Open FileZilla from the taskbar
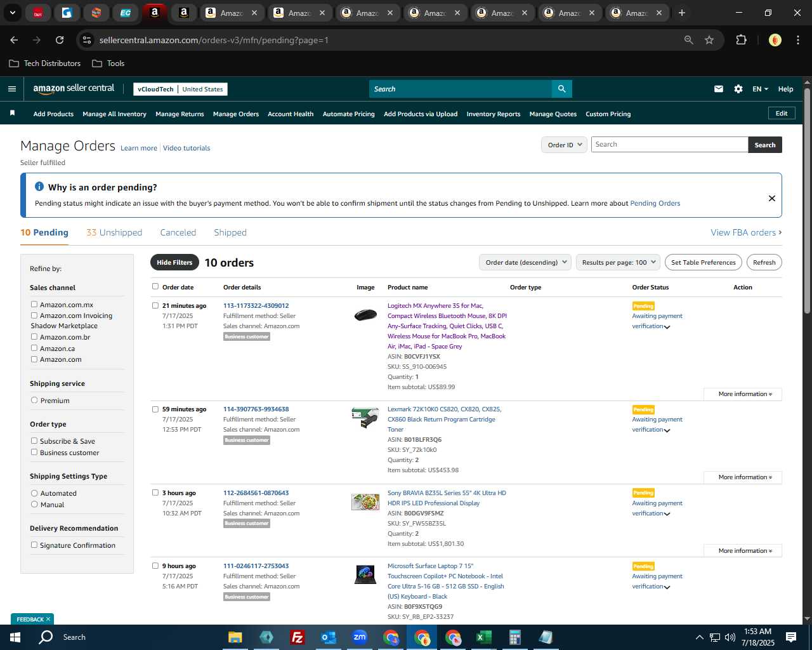Viewport: 812px width, 650px height. (x=297, y=637)
